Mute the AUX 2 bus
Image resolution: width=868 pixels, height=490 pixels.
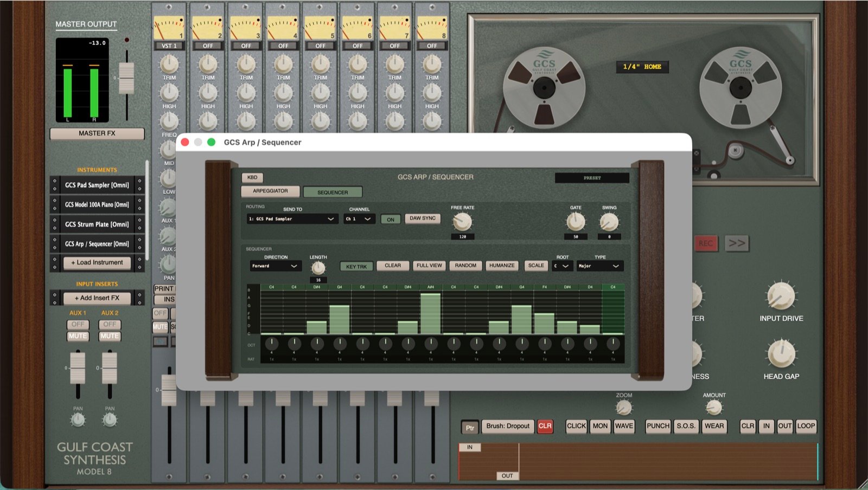(x=110, y=336)
